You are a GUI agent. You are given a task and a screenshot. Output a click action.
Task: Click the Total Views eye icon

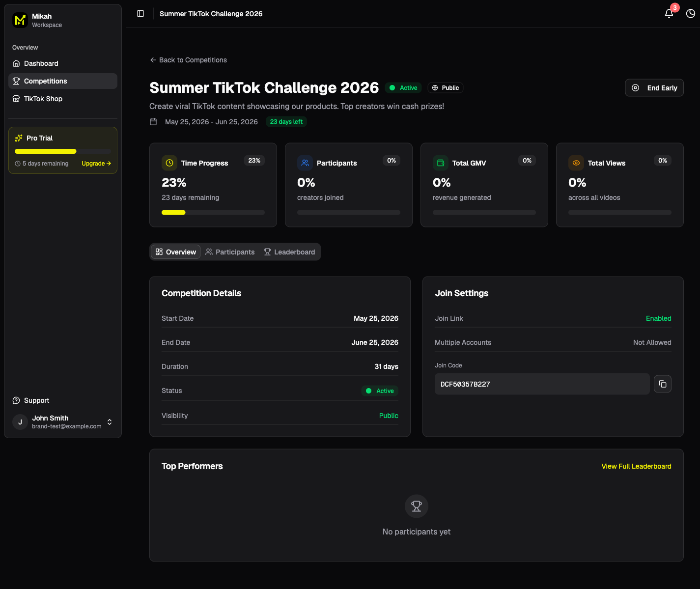coord(576,163)
